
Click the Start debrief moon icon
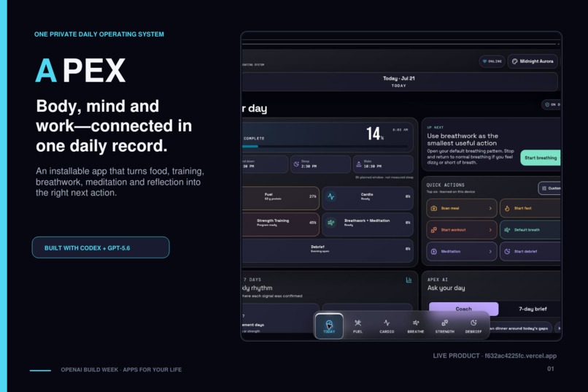507,252
